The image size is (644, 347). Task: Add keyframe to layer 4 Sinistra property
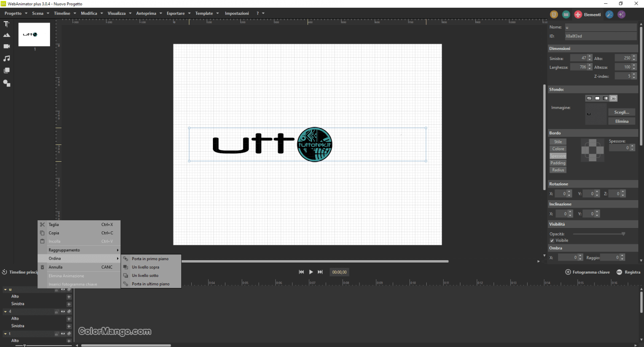point(69,326)
